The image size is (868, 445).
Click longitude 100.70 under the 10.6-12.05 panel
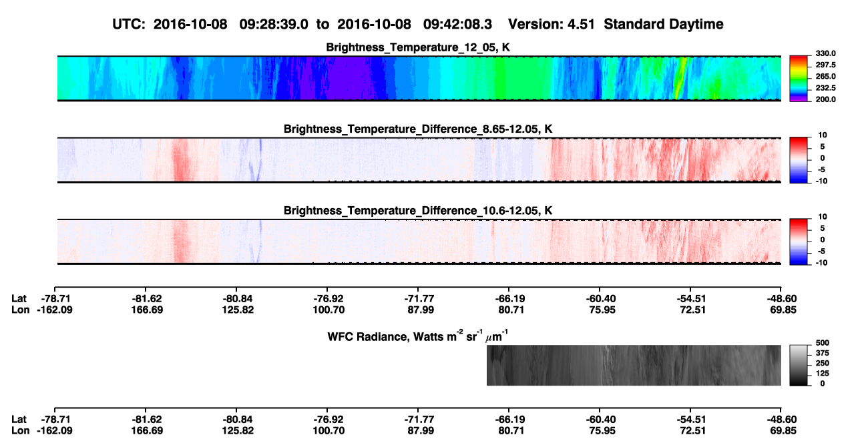(x=327, y=309)
